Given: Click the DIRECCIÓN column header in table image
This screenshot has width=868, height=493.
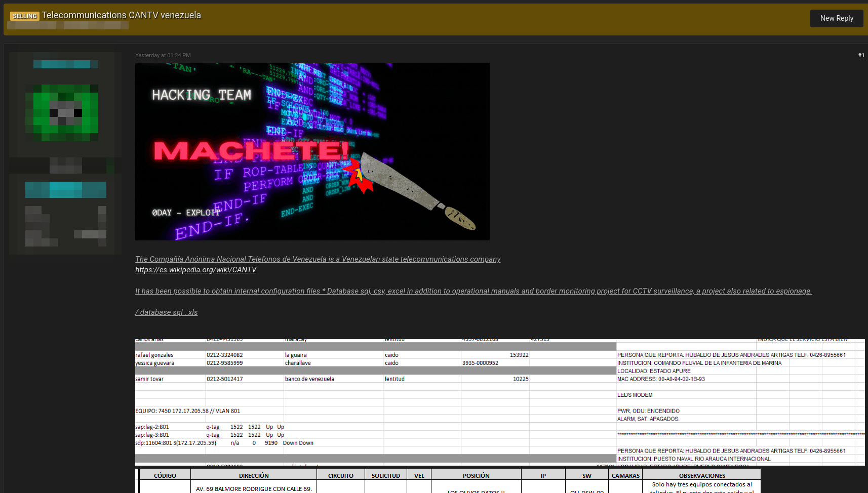Looking at the screenshot, I should [x=254, y=476].
